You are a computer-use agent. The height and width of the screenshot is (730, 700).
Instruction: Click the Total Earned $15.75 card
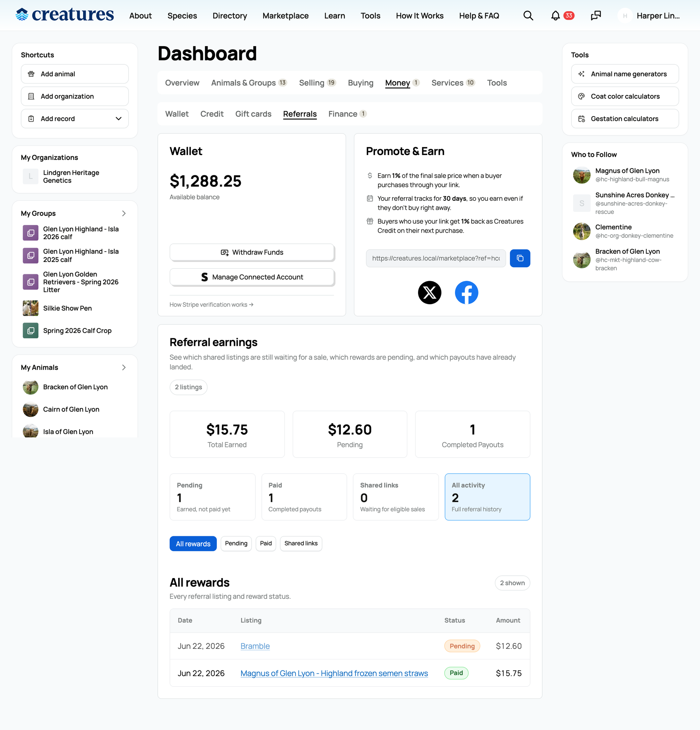pos(227,434)
